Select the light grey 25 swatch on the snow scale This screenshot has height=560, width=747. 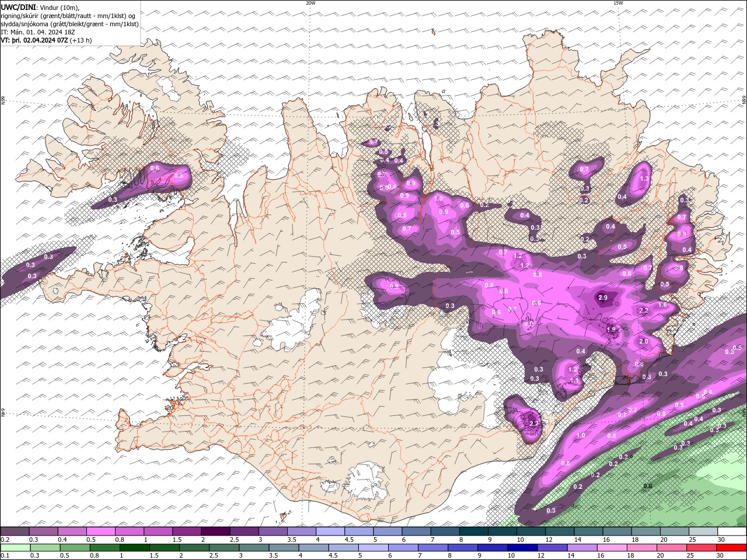click(703, 531)
